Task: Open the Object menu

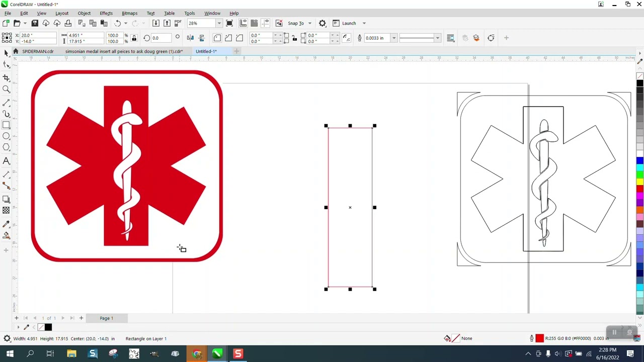Action: point(84,13)
